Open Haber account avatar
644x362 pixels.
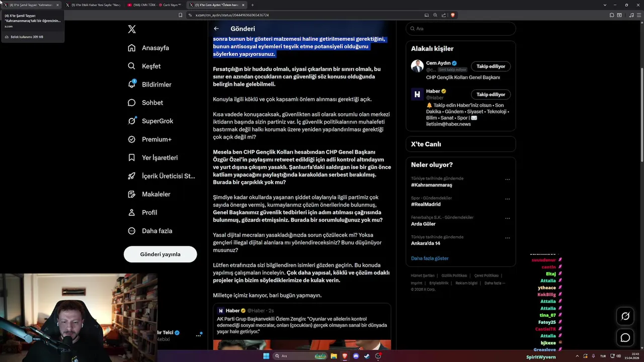(417, 94)
